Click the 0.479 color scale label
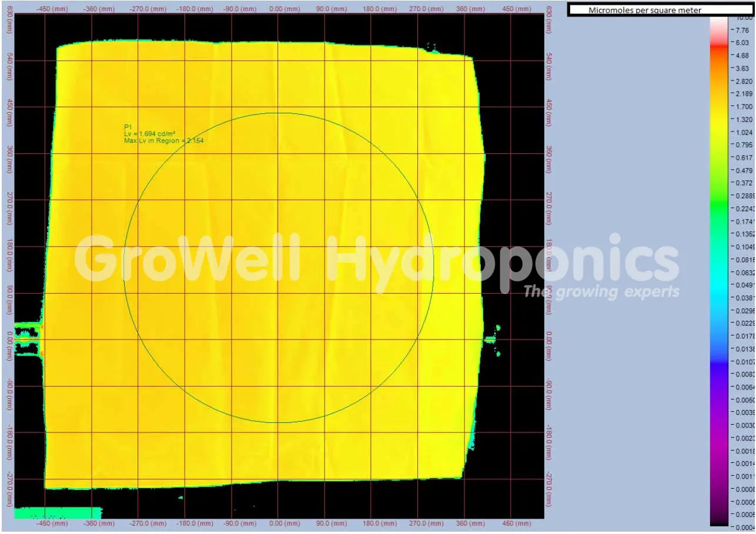Screen dimensions: 756x534 point(743,170)
